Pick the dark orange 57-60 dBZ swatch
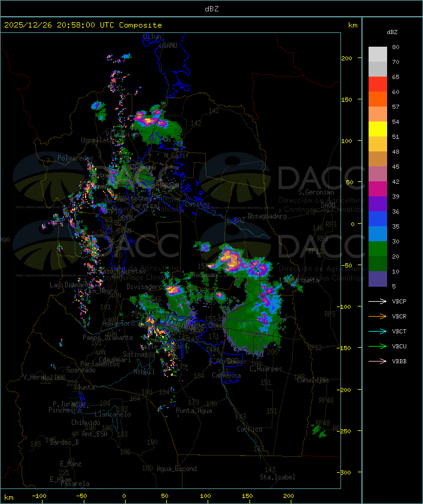Screen dimensions: 423x504 coord(378,99)
